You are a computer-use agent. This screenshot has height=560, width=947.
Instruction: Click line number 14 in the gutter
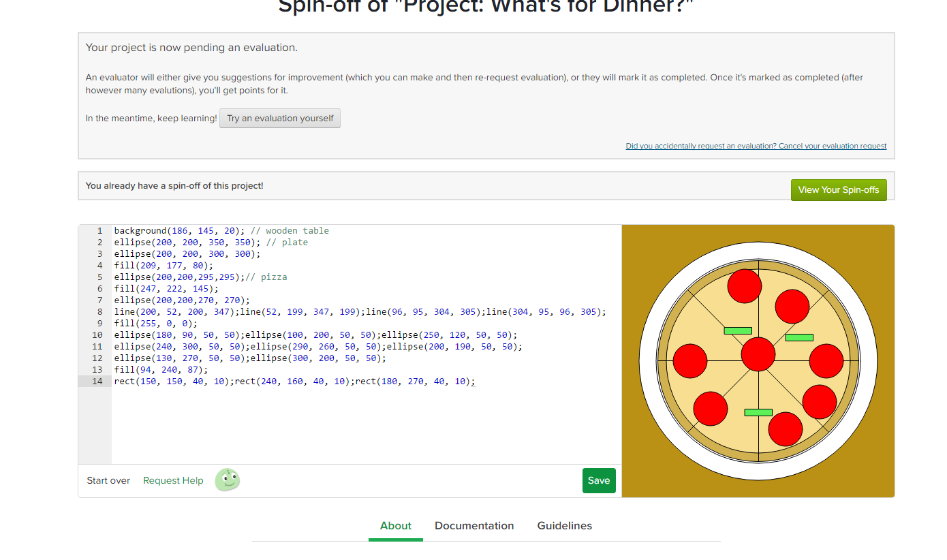(99, 381)
